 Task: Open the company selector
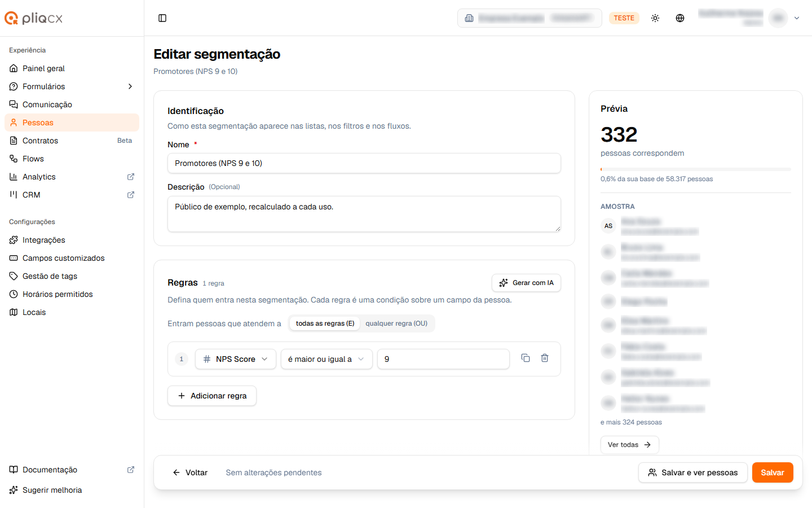pyautogui.click(x=529, y=18)
